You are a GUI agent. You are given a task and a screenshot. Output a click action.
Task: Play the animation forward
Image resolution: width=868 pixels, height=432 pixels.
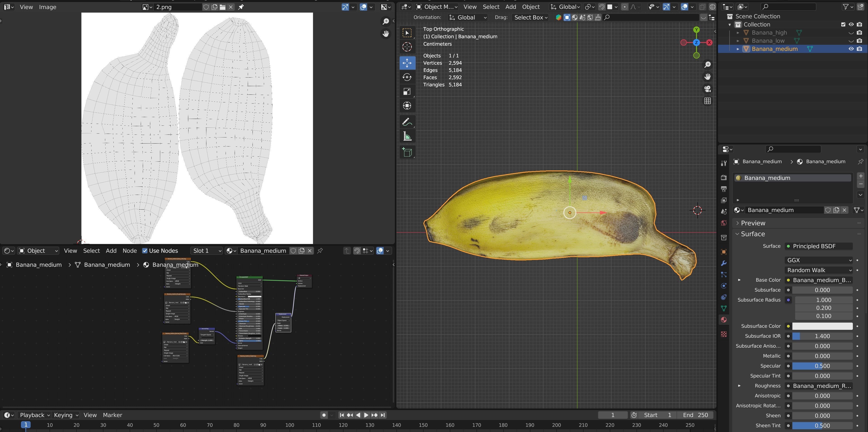[x=366, y=415]
